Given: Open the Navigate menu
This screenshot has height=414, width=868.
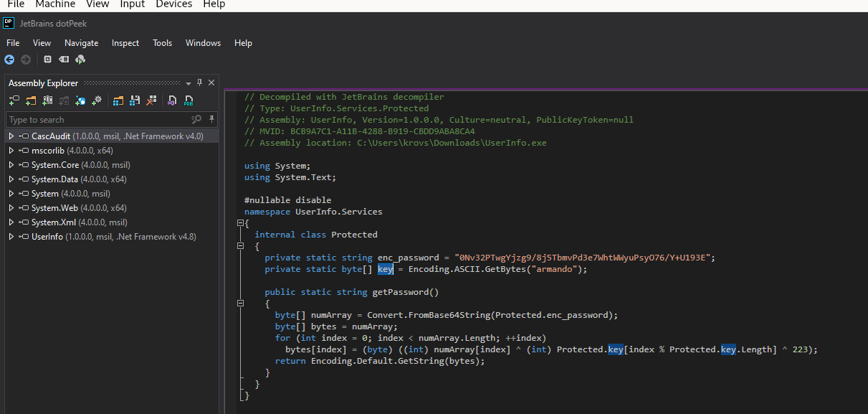Looking at the screenshot, I should point(81,42).
